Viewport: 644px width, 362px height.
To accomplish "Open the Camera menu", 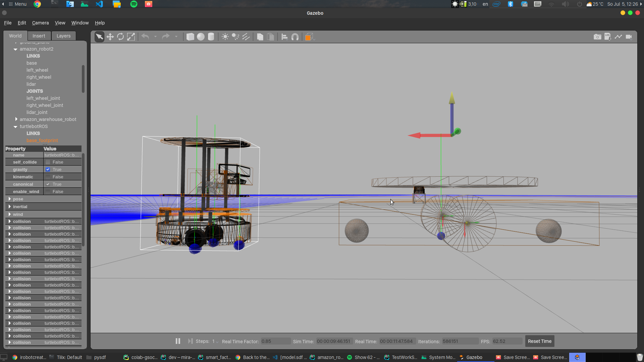I will [x=40, y=23].
